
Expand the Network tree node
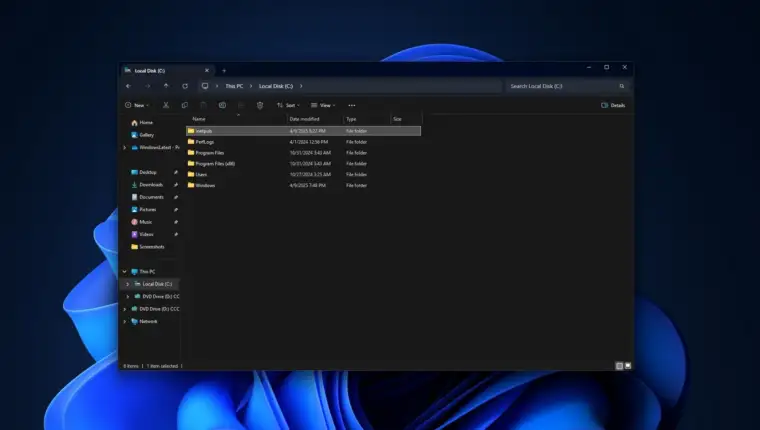coord(125,321)
